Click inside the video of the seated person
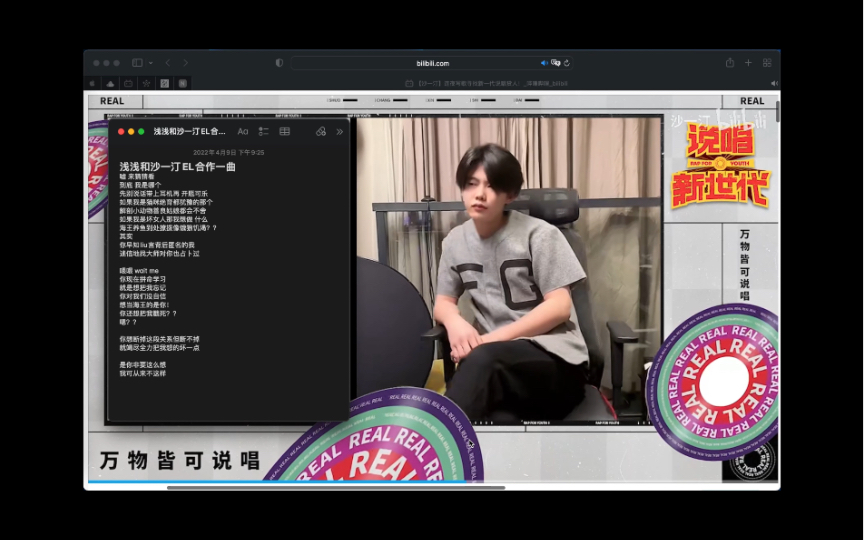The width and height of the screenshot is (864, 540). coord(510,270)
